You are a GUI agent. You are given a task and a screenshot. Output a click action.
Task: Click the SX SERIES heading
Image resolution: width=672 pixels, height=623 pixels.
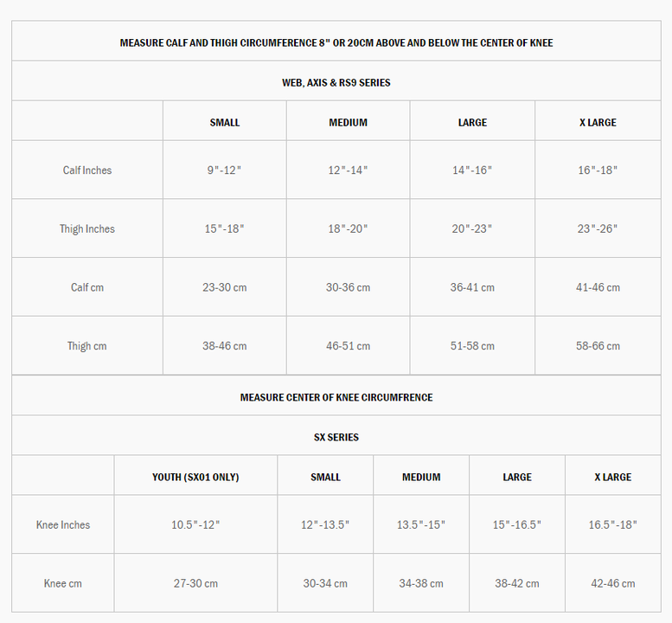point(336,438)
